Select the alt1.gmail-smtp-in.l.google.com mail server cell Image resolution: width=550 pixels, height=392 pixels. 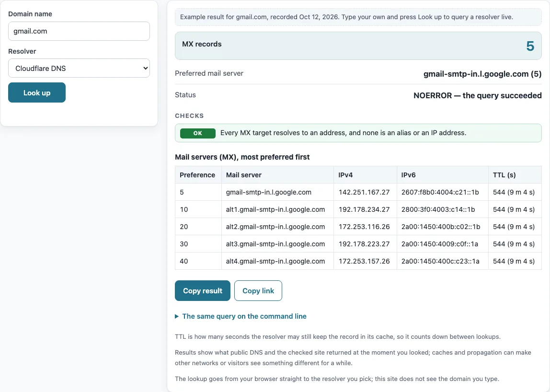pyautogui.click(x=275, y=209)
